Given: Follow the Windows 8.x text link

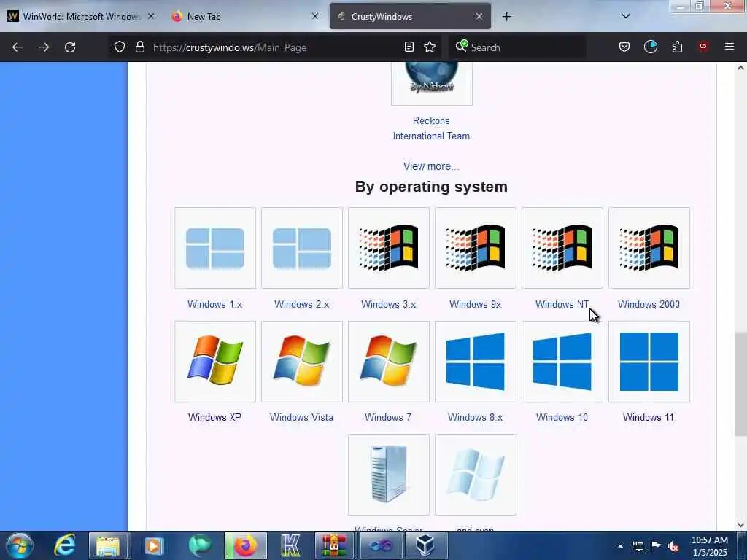Looking at the screenshot, I should tap(476, 417).
